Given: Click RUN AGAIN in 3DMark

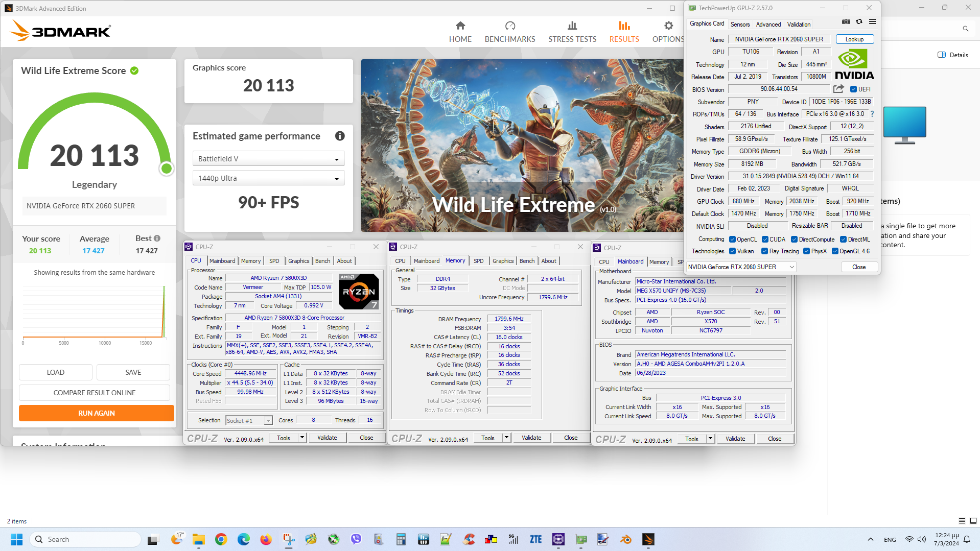Looking at the screenshot, I should (97, 413).
